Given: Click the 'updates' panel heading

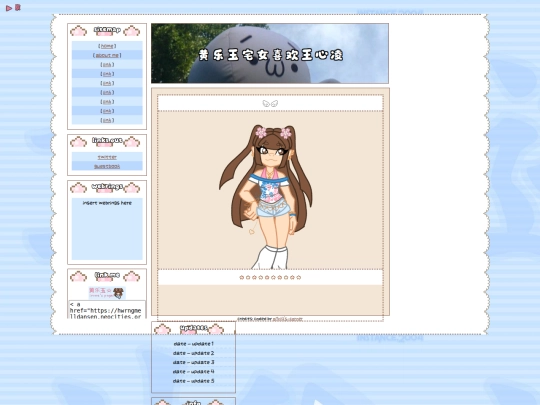Looking at the screenshot, I should pyautogui.click(x=194, y=328).
